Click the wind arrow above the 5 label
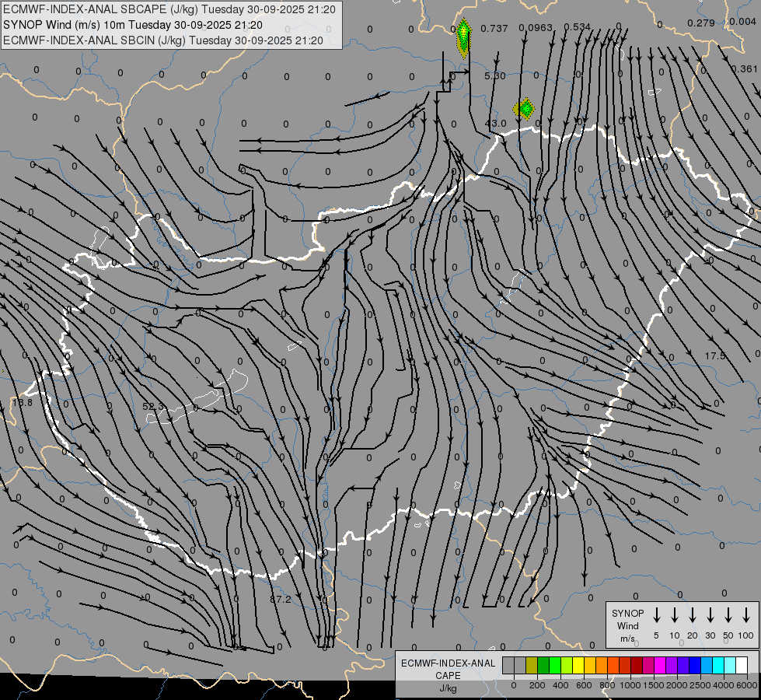The width and height of the screenshot is (761, 700). (x=657, y=615)
